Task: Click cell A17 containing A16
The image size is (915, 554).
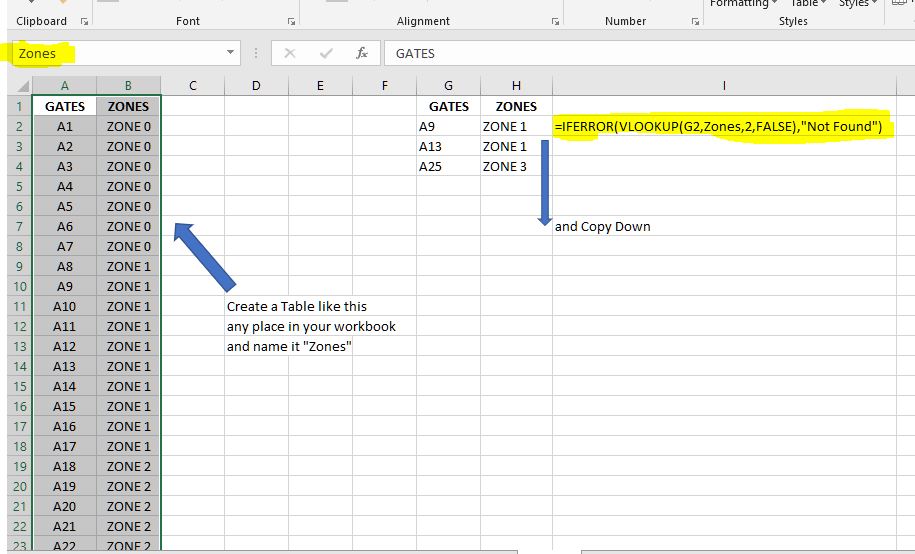Action: [65, 427]
